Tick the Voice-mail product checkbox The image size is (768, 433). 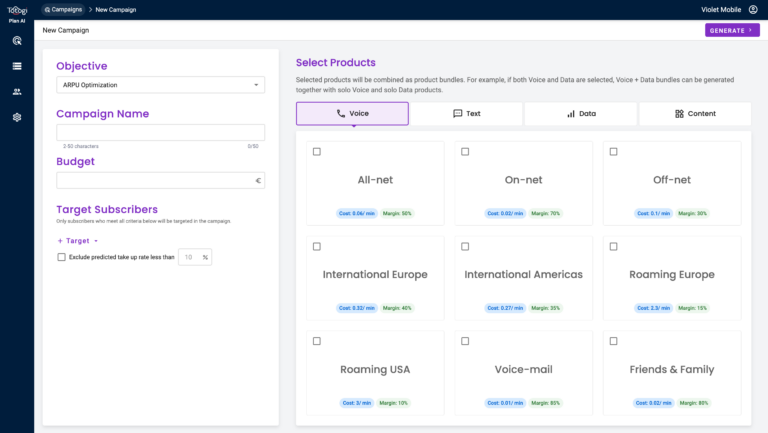pyautogui.click(x=465, y=341)
